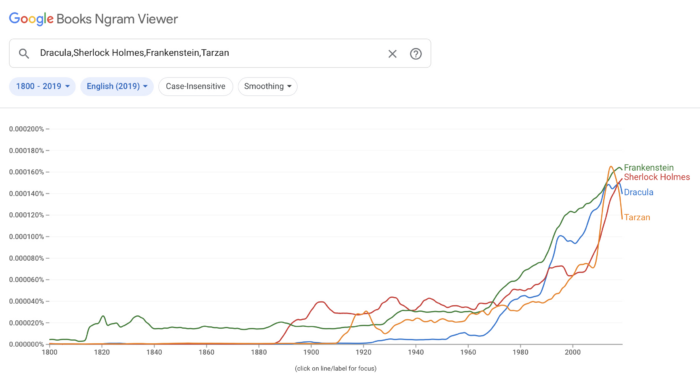700x385 pixels.
Task: Click the red Sherlock Holmes peak near 1900
Action: (321, 302)
